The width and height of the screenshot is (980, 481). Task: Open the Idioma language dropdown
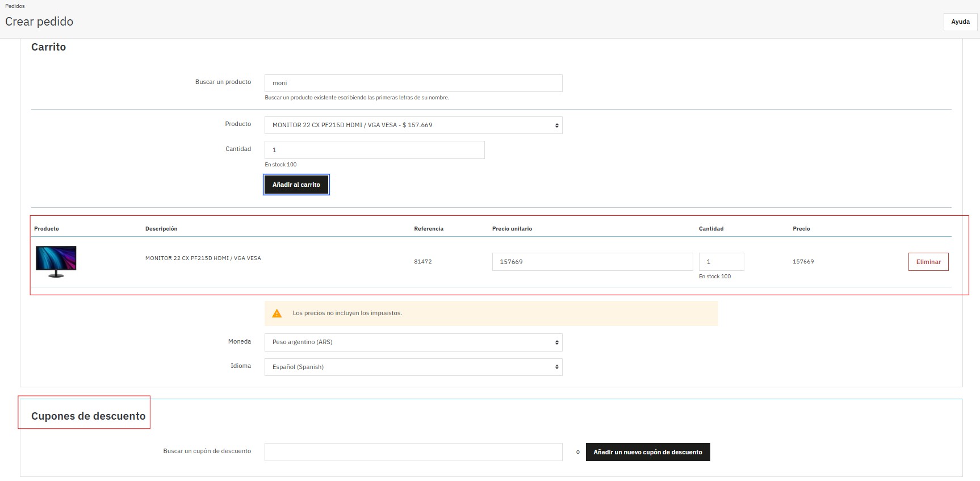point(413,367)
